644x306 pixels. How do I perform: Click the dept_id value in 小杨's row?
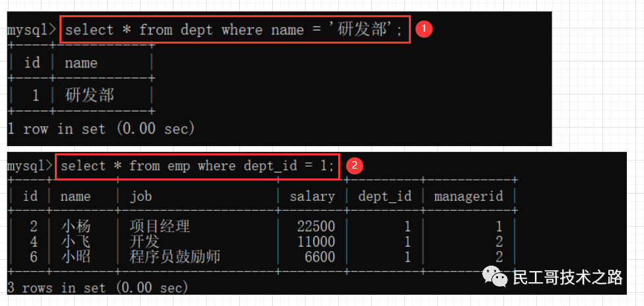[407, 226]
